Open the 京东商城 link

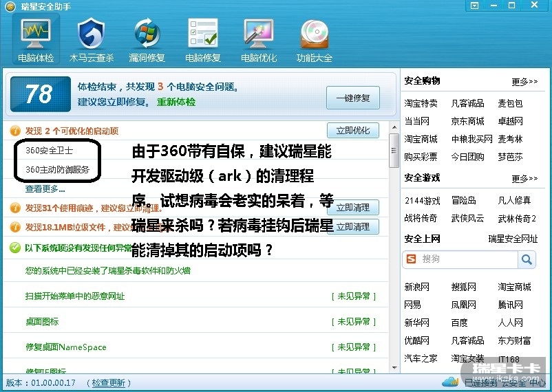pos(467,122)
